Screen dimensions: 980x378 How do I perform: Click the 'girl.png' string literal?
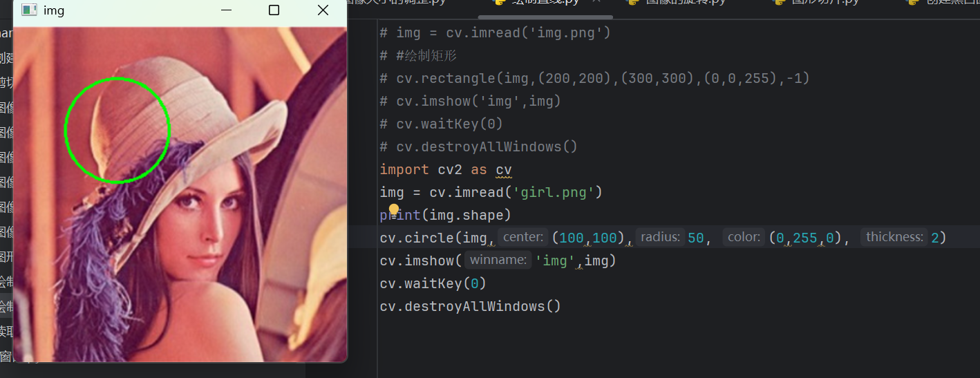point(554,192)
